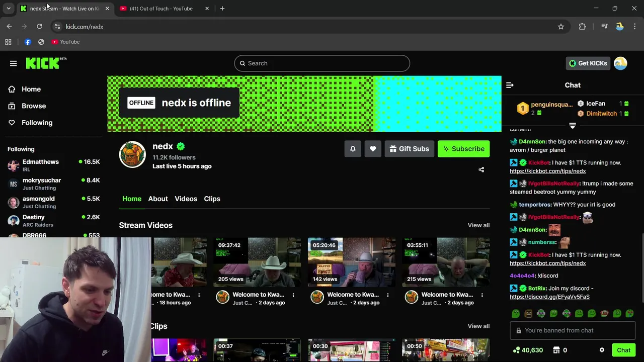The image size is (644, 362).
Task: Open options menu for 18 hours ago video
Action: coord(199,295)
